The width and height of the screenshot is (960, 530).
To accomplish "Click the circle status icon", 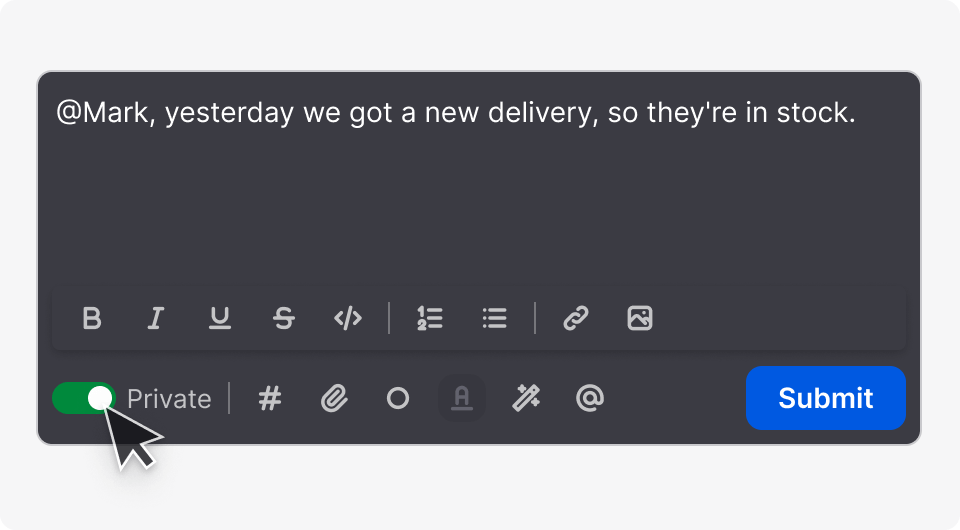I will click(x=398, y=399).
